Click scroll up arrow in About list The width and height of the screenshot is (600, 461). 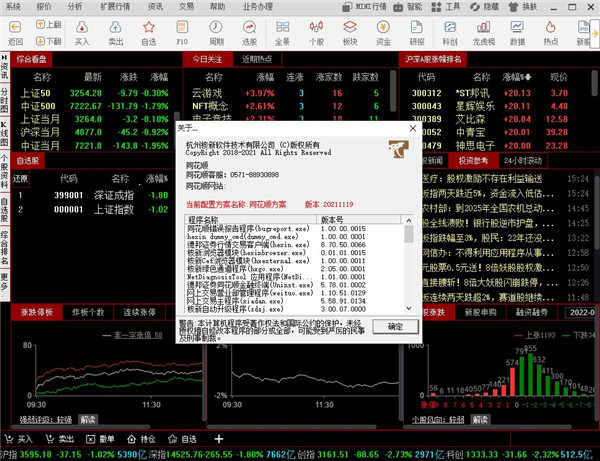click(x=409, y=220)
